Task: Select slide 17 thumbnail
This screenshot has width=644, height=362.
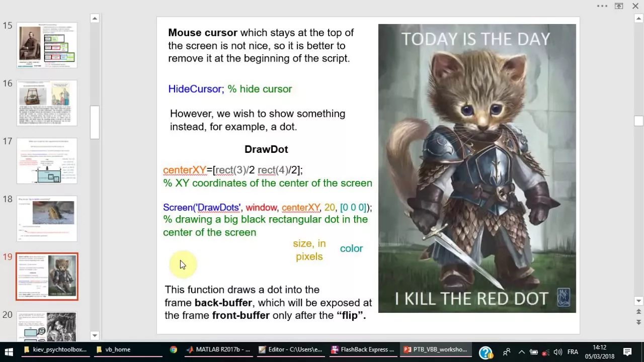Action: pos(47,160)
